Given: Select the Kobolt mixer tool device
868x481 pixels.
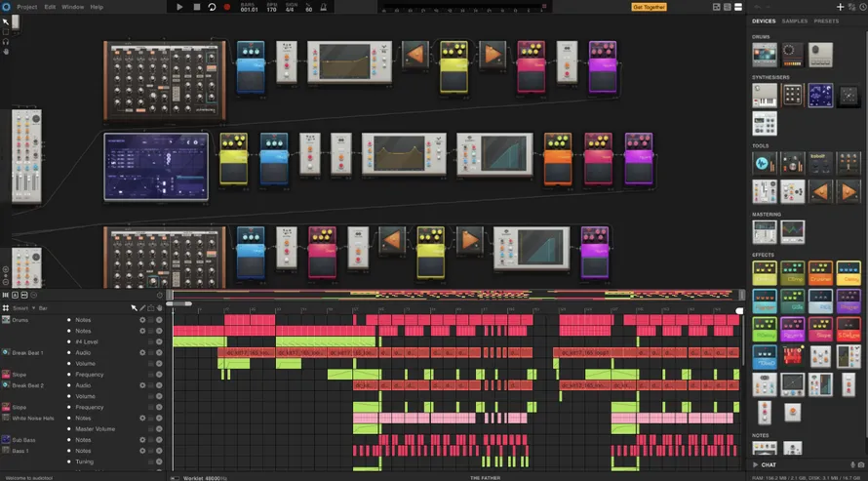Looking at the screenshot, I should pyautogui.click(x=820, y=164).
